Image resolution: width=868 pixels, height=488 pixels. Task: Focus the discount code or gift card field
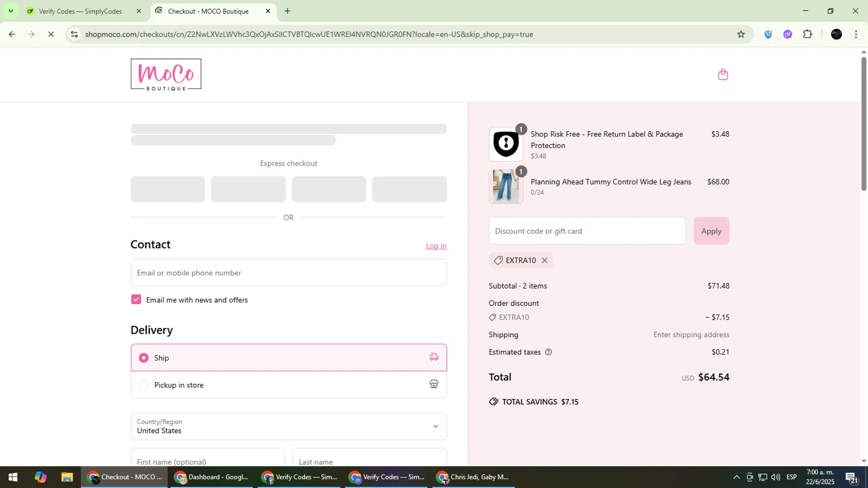(587, 231)
